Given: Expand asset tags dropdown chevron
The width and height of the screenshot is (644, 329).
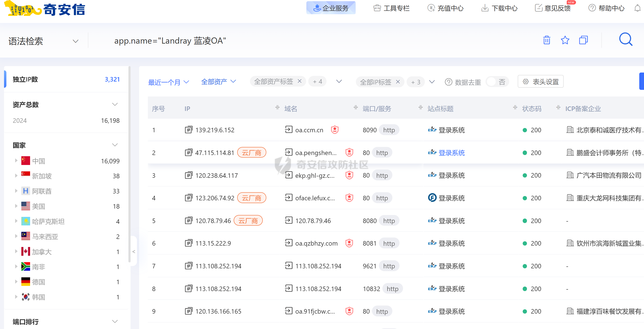Looking at the screenshot, I should (339, 81).
